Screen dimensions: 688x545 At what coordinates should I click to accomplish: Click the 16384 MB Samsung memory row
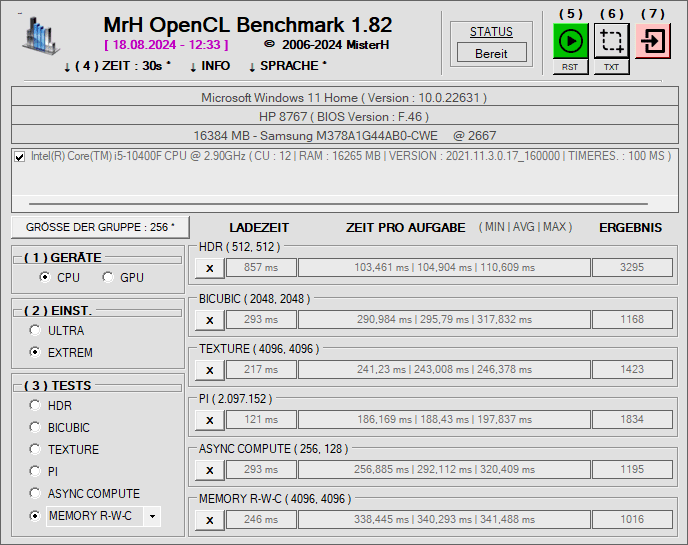pos(344,135)
